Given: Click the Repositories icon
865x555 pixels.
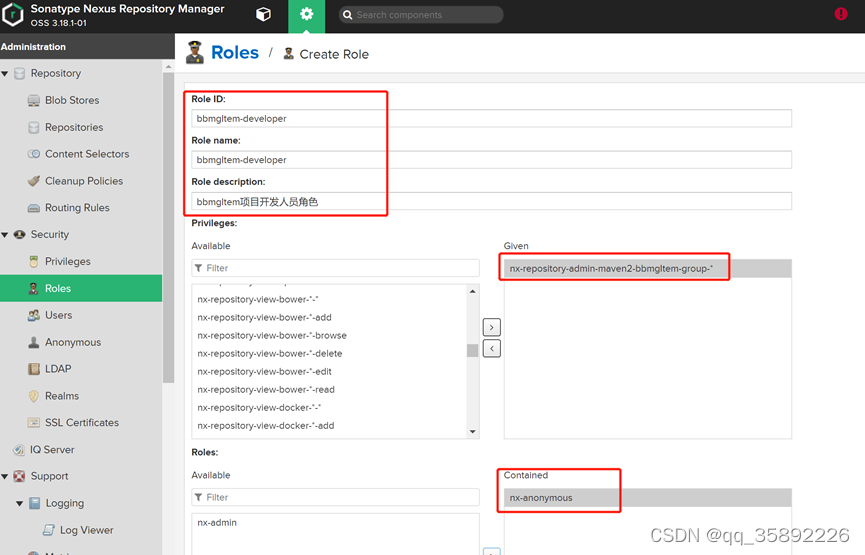Looking at the screenshot, I should (x=34, y=127).
